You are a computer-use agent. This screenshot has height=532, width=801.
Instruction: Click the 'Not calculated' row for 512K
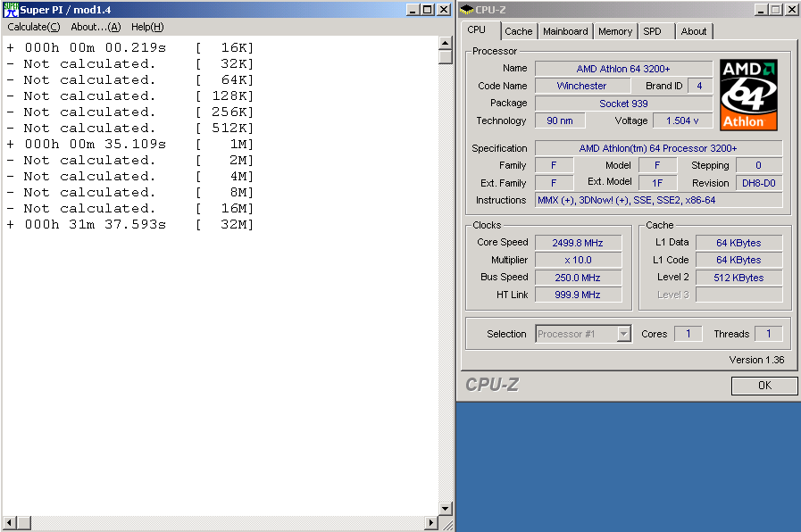point(130,129)
